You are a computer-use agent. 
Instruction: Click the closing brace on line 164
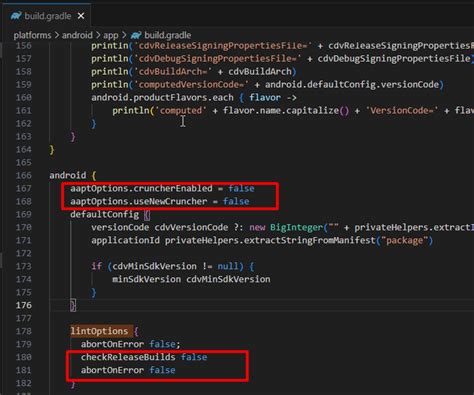click(52, 149)
